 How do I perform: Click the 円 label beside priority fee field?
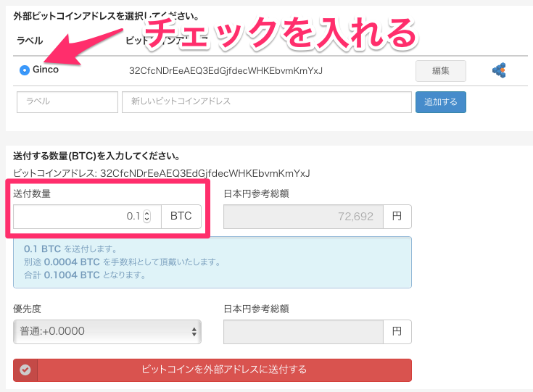coord(397,331)
